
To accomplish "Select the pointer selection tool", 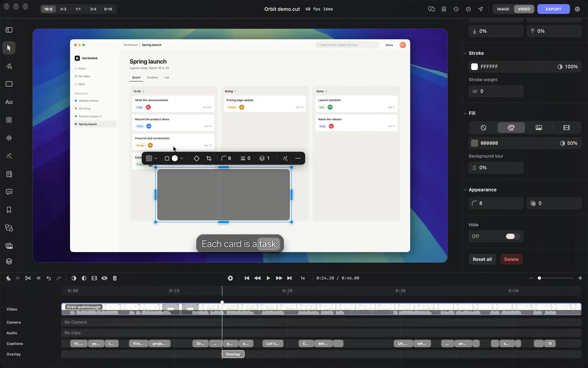I will (9, 48).
